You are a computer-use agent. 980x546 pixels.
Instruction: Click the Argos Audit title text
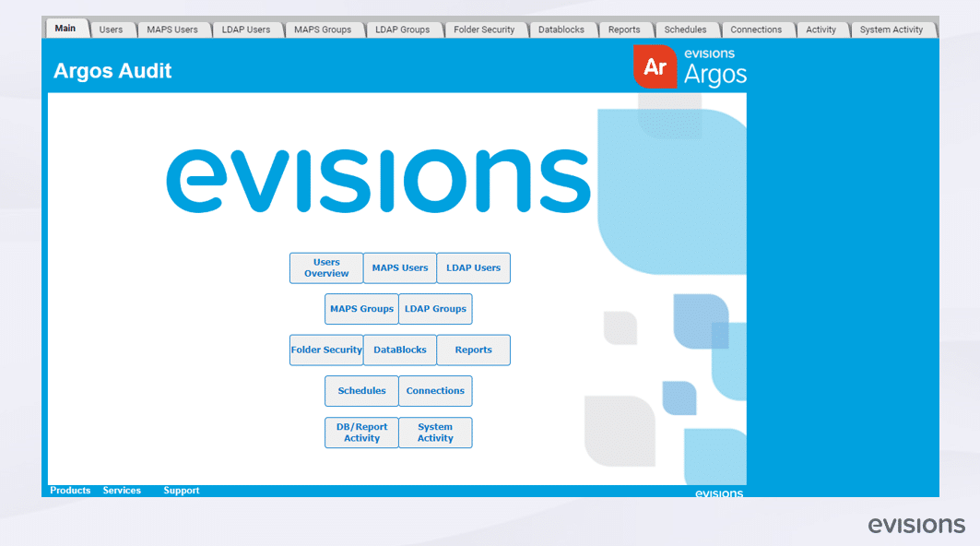coord(112,71)
